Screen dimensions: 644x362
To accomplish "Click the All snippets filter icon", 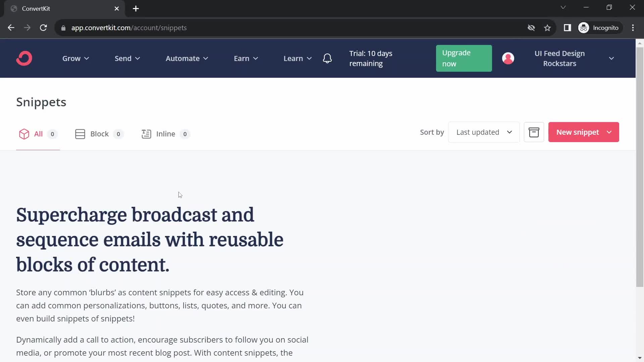I will coord(24,134).
